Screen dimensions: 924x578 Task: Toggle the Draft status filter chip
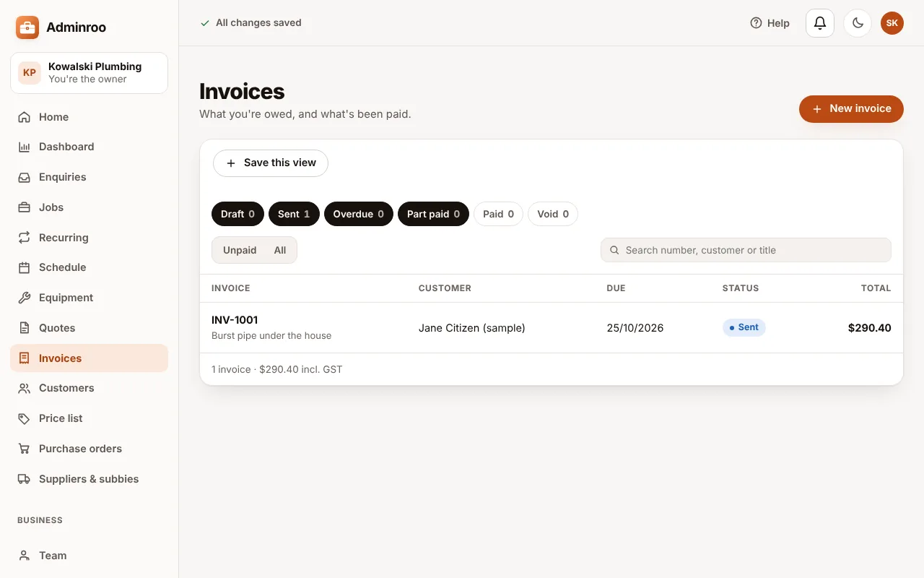pos(237,214)
